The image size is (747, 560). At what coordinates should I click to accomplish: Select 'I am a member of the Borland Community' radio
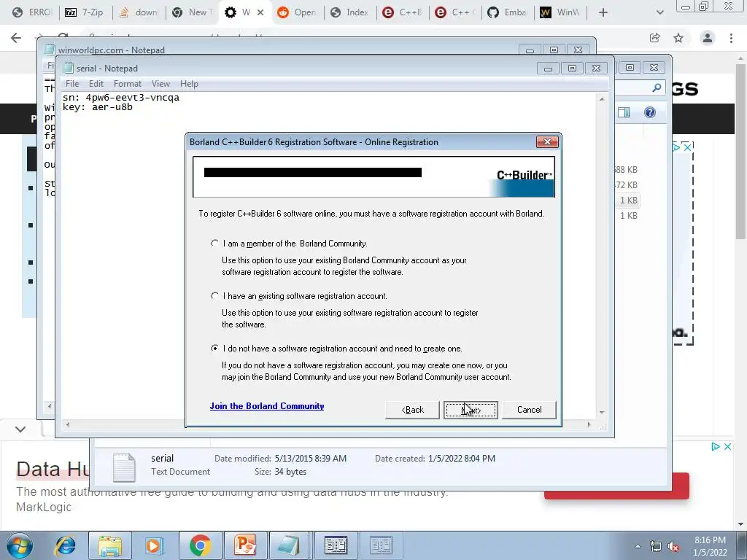pos(214,244)
